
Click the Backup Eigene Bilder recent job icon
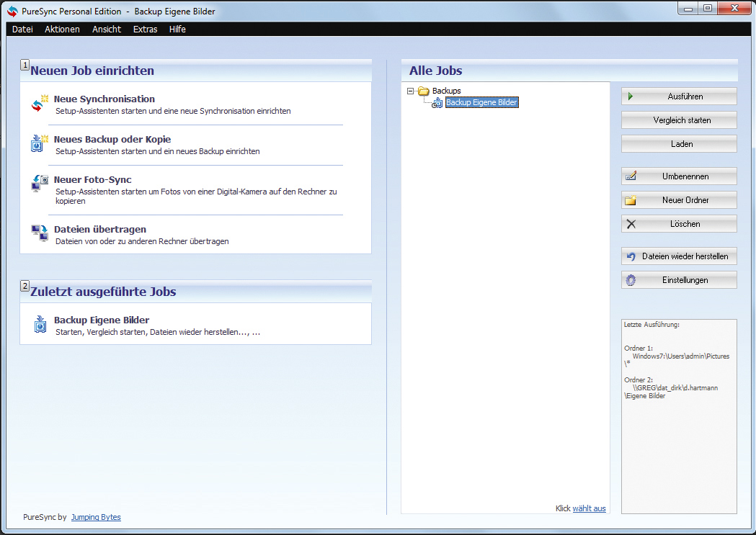[40, 324]
